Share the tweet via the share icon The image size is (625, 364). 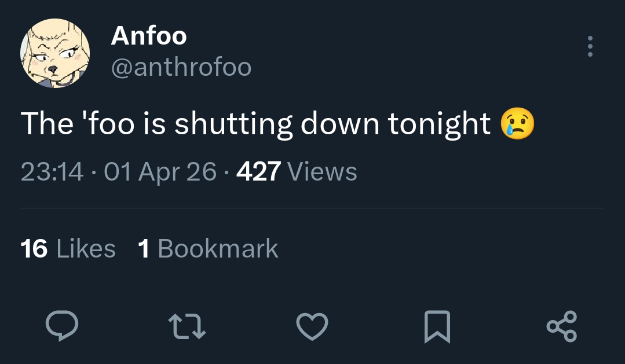562,326
